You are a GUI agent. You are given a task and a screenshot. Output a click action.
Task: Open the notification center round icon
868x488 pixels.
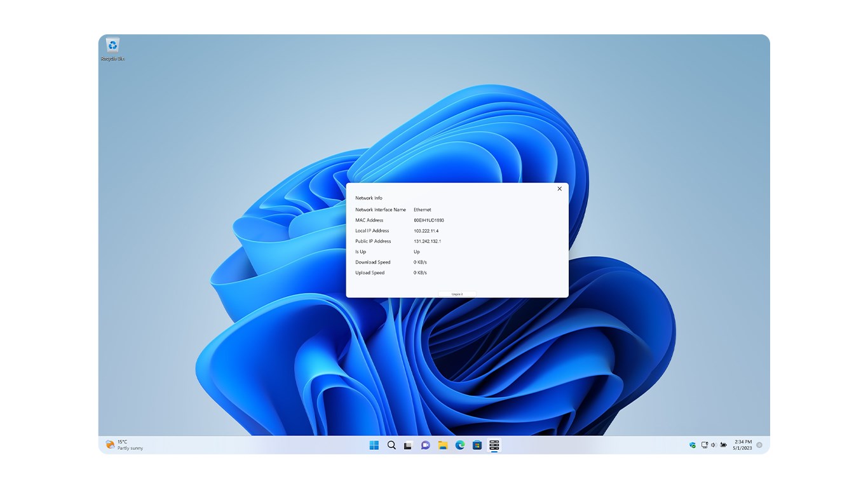point(759,445)
